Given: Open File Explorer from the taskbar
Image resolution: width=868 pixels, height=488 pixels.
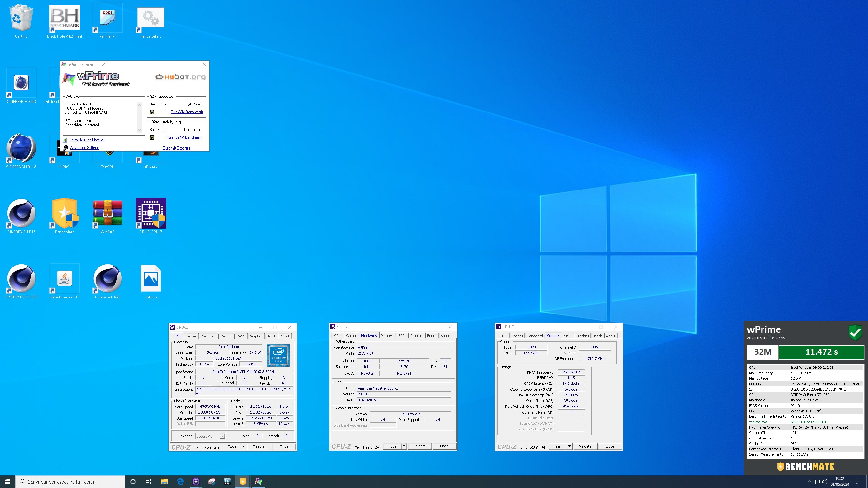Looking at the screenshot, I should [x=164, y=482].
